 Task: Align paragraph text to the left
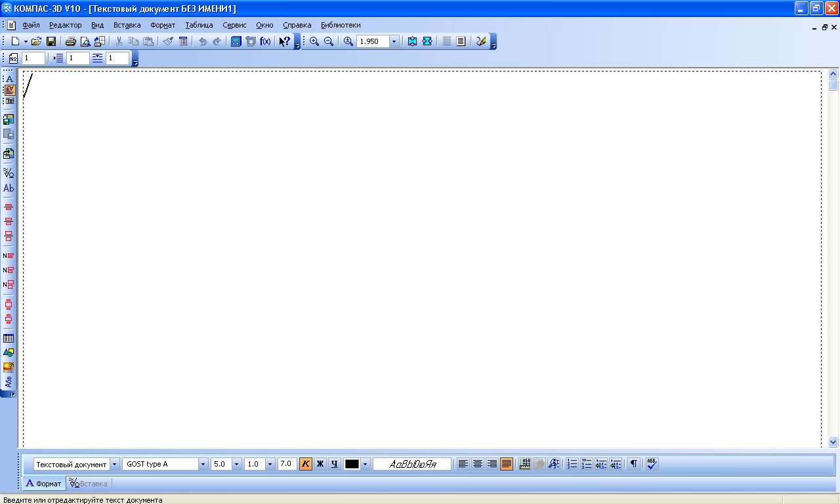tap(463, 463)
